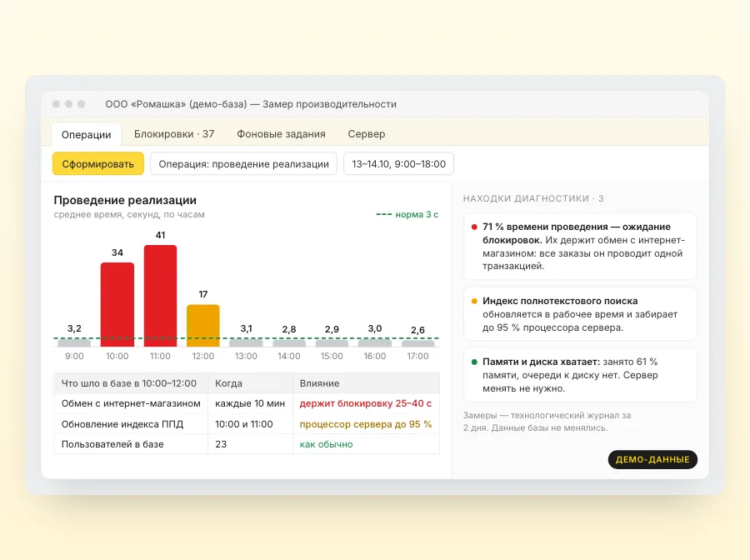Click the Проведение реализации chart heading
The image size is (750, 560).
(125, 200)
